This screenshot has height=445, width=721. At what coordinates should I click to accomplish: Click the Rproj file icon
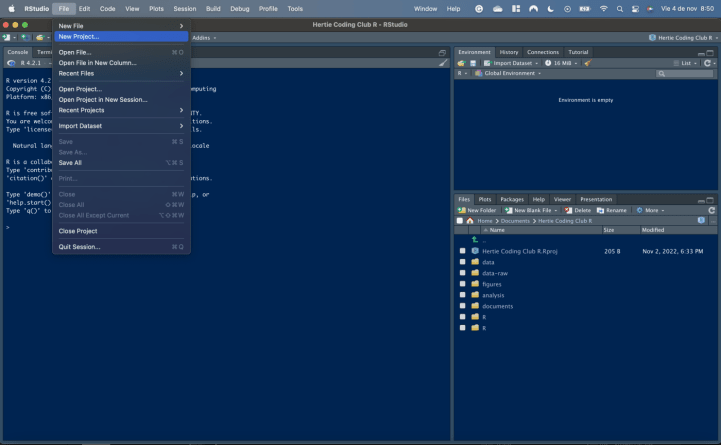[x=475, y=251]
